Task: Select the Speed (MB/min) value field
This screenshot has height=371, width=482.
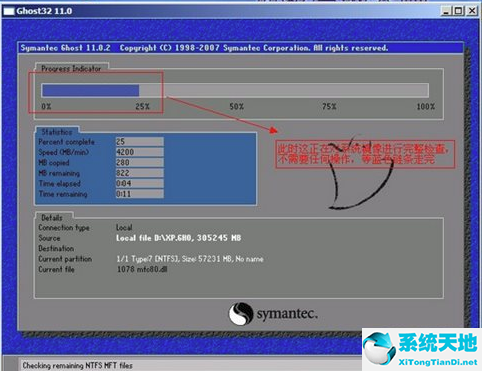Action: [140, 152]
